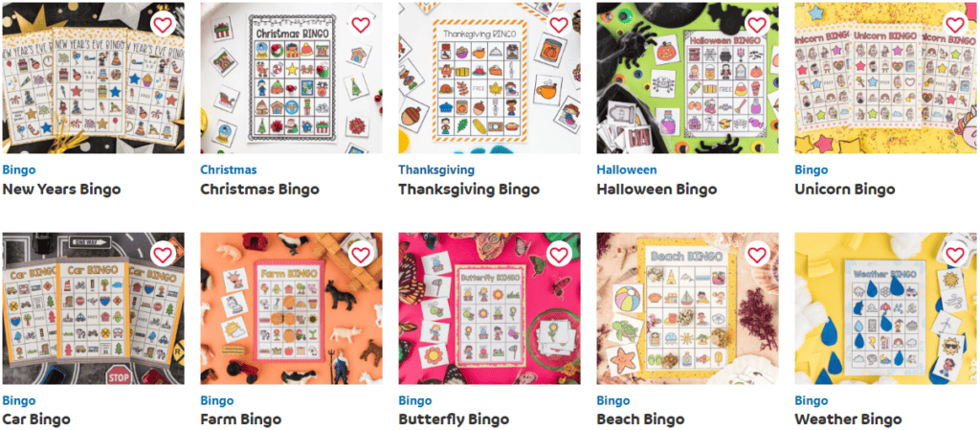
Task: Click the heart icon on Car Bingo
Action: [x=163, y=255]
